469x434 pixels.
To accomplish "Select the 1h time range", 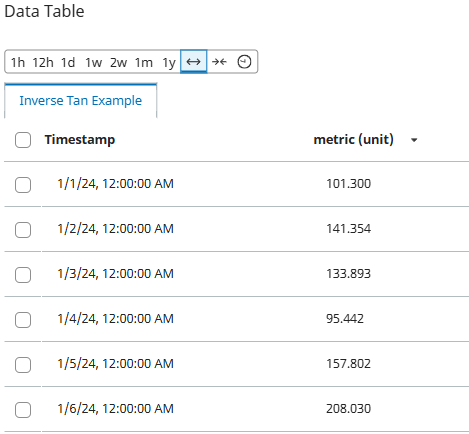I will tap(18, 62).
